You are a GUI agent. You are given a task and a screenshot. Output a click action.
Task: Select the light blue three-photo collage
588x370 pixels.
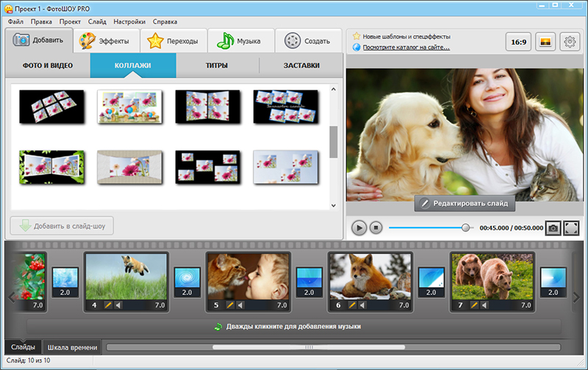tap(285, 167)
